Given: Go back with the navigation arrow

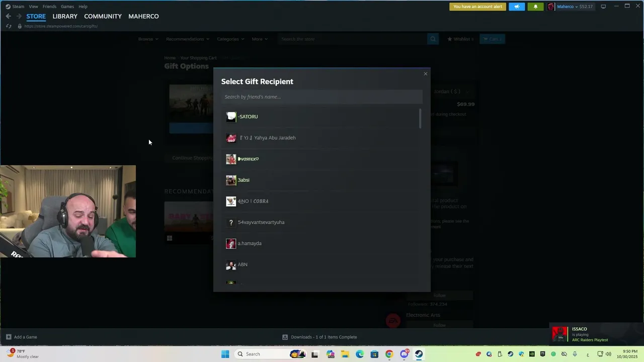Looking at the screenshot, I should point(9,16).
